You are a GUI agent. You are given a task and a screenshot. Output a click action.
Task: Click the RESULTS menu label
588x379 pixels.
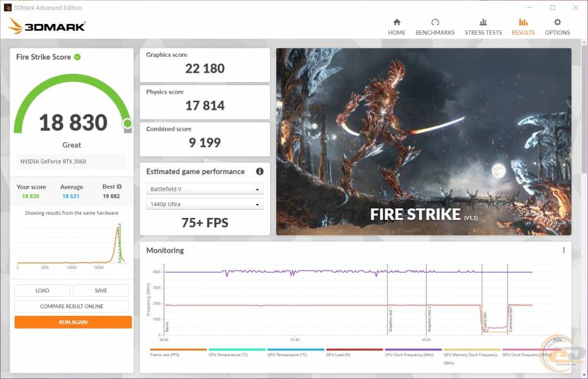pos(523,33)
